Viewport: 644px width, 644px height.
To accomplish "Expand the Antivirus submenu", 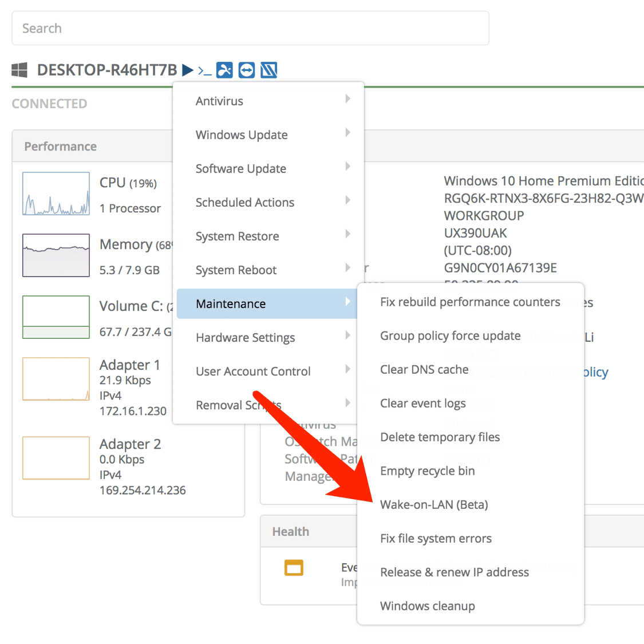I will point(268,101).
